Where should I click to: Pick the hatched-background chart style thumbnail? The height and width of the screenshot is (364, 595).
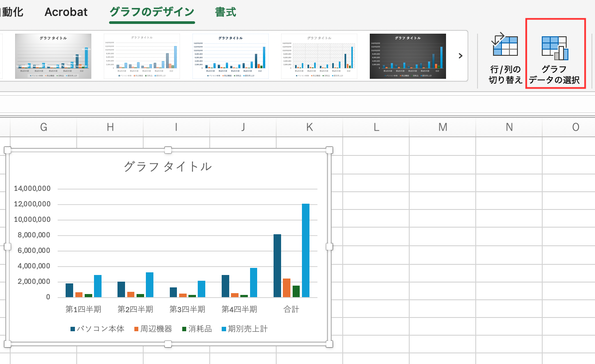[319, 56]
